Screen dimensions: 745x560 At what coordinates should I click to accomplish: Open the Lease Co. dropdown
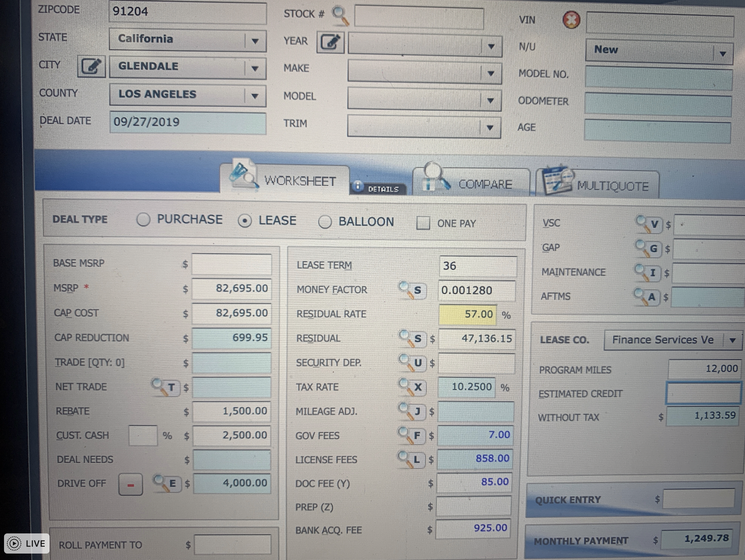tap(673, 340)
